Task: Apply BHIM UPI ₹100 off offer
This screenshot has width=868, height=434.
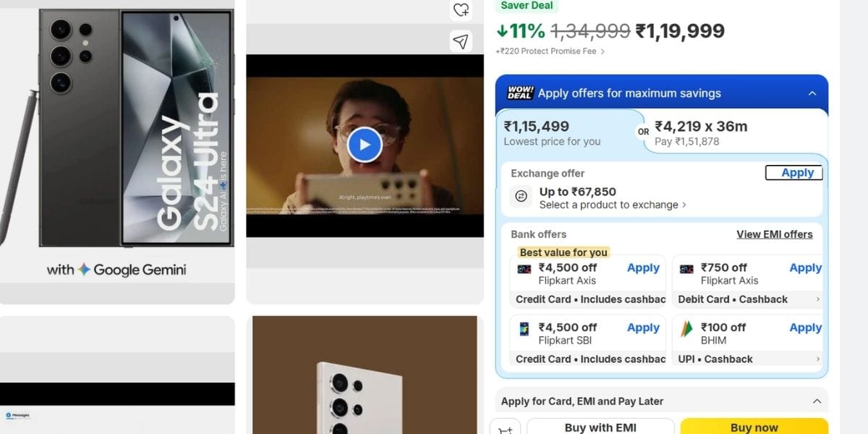Action: click(805, 328)
